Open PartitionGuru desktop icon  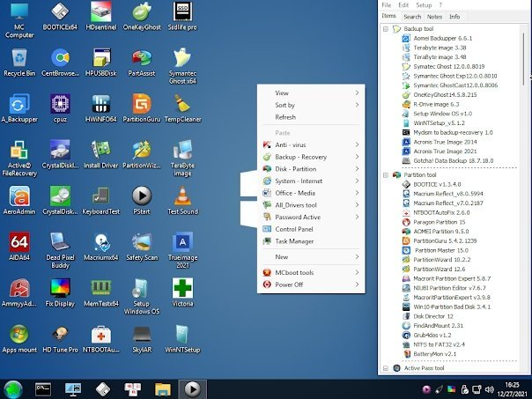142,108
